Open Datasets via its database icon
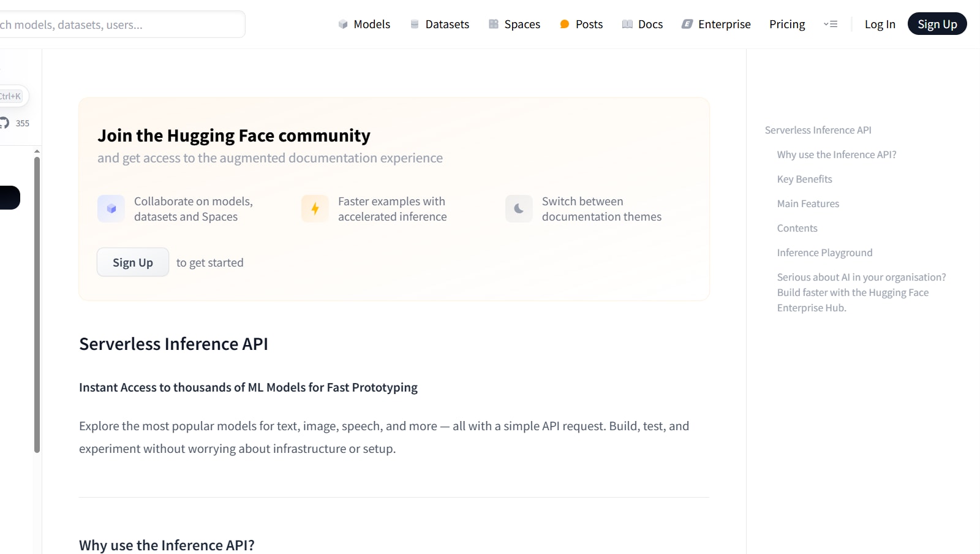980x554 pixels. (415, 25)
